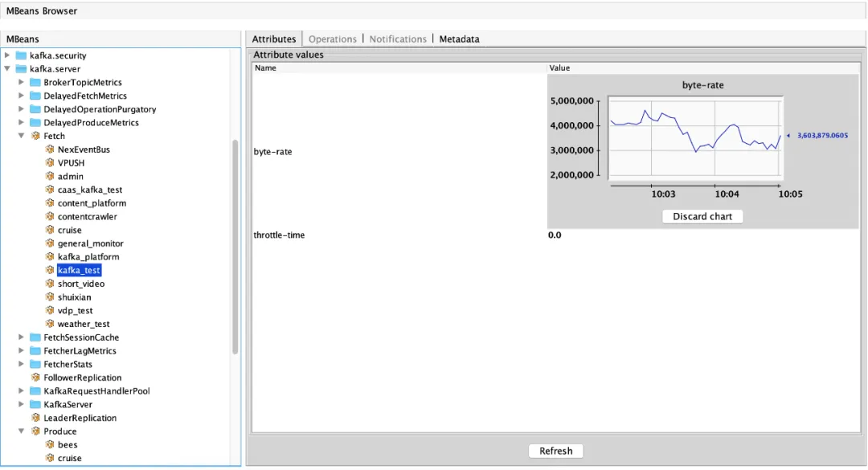The height and width of the screenshot is (470, 868).
Task: Click the FollowerReplication bean icon
Action: click(35, 378)
